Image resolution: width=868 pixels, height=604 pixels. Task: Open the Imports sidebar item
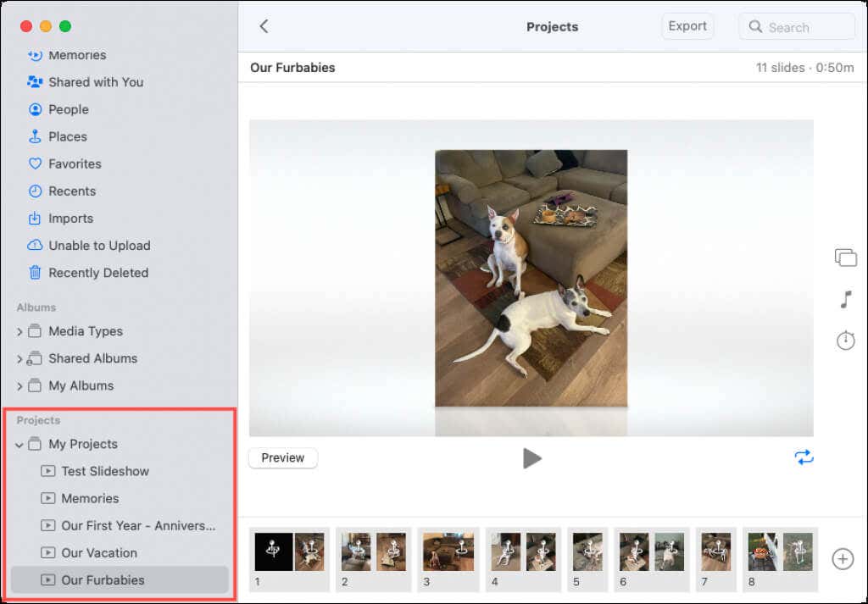(x=119, y=219)
